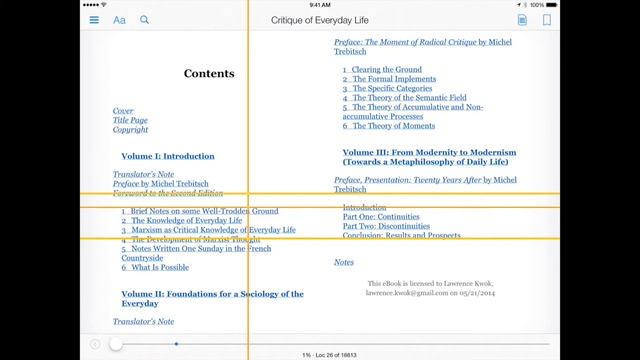This screenshot has width=640, height=360.
Task: Tap the search magnifier icon
Action: point(144,20)
